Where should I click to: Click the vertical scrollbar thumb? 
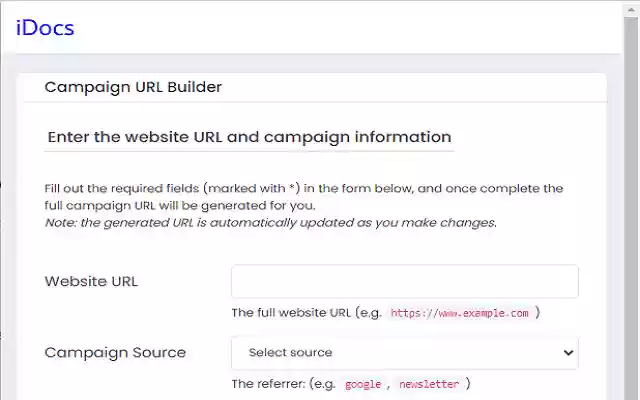(631, 208)
